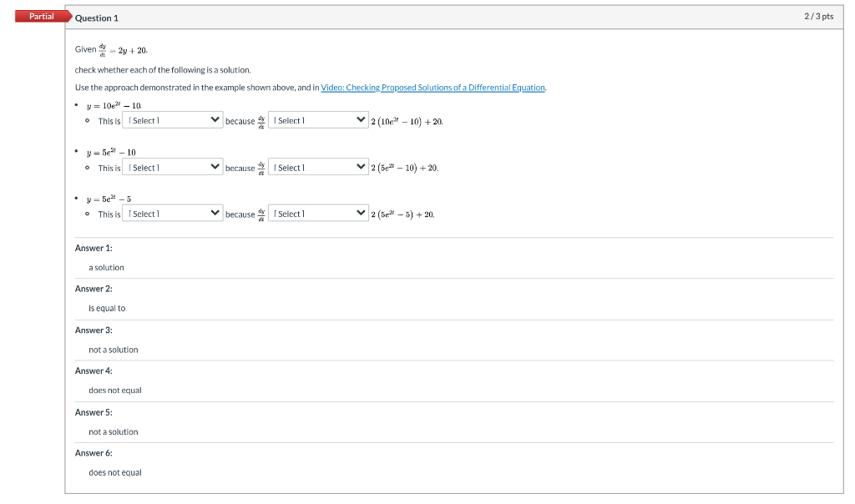Click the 2 / 3 pts score
This screenshot has width=855, height=504.
click(x=818, y=17)
